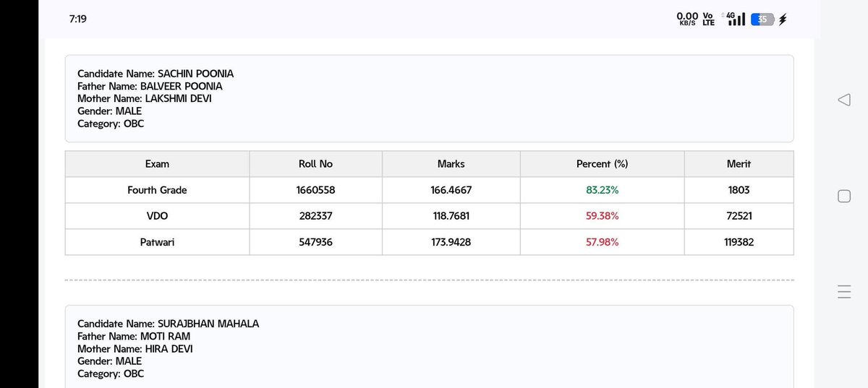
Task: Select the Patwari exam cell
Action: (157, 242)
